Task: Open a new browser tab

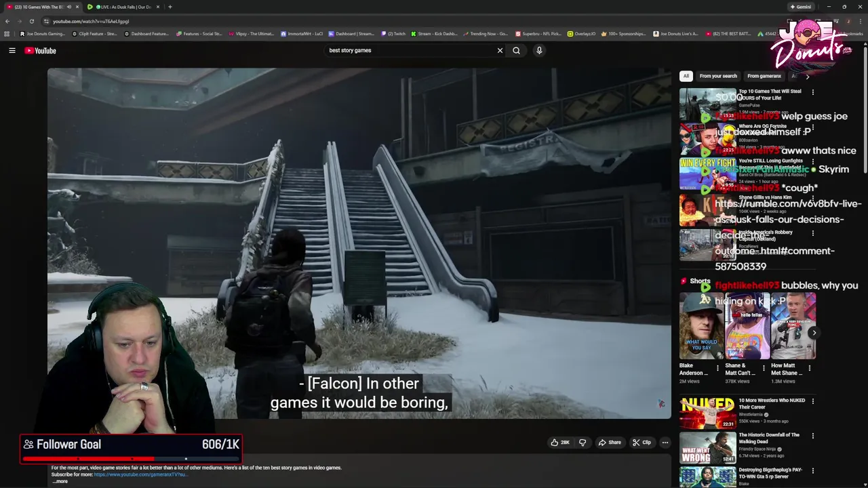Action: click(170, 7)
